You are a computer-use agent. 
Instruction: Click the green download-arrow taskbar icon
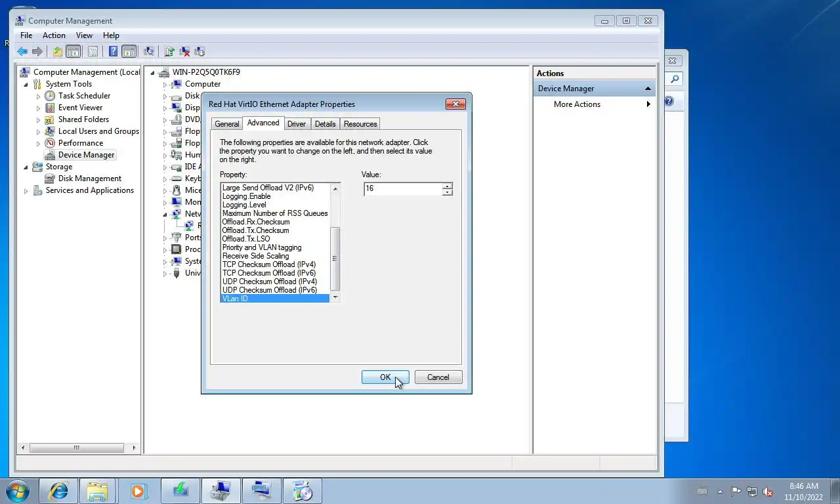pyautogui.click(x=180, y=490)
